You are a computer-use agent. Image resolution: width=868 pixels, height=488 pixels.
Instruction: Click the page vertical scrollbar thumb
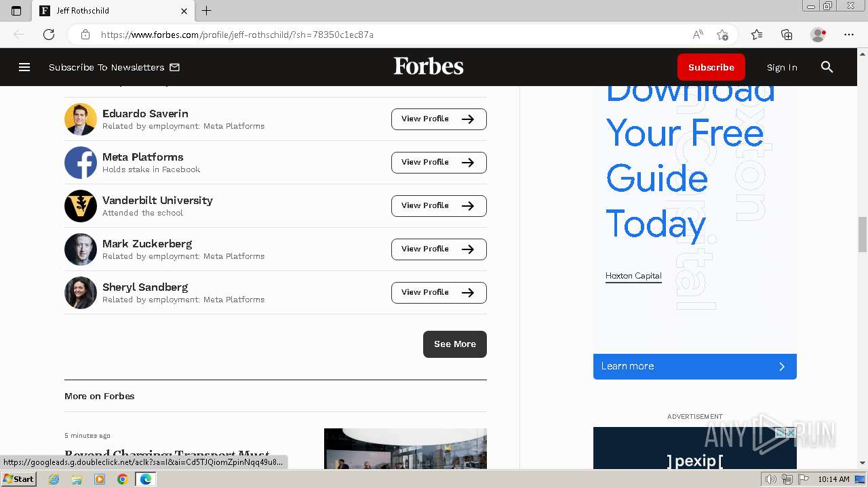863,235
